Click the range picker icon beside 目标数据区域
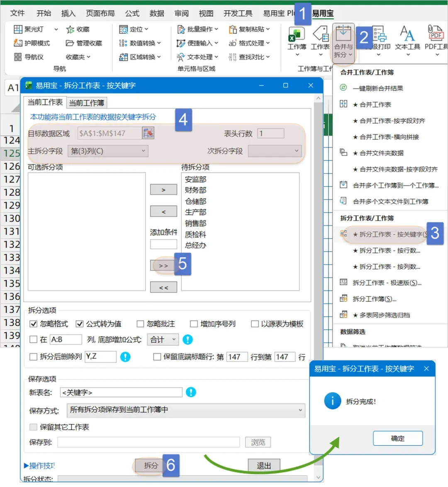 click(149, 133)
